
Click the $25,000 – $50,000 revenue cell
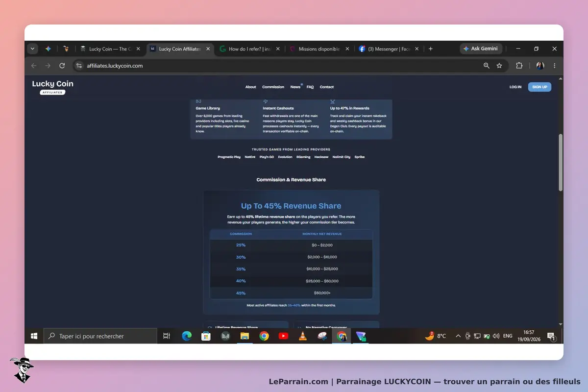(x=322, y=281)
